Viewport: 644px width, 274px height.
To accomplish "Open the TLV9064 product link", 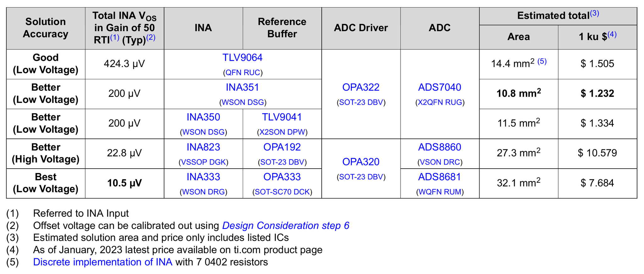I will [242, 58].
